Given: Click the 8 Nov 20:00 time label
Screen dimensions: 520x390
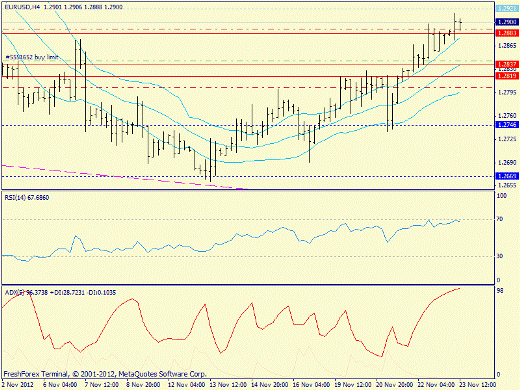Looking at the screenshot, I should pos(144,385).
